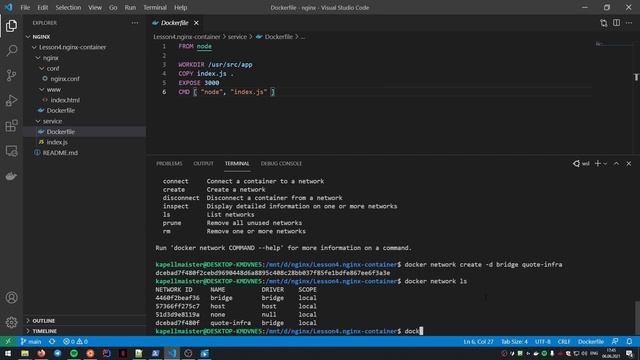
Task: Expand the Outline section
Action: point(84,321)
